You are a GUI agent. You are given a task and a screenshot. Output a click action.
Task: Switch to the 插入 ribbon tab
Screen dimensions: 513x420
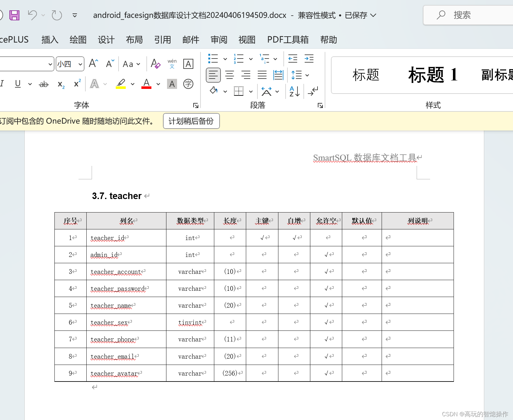tap(49, 40)
